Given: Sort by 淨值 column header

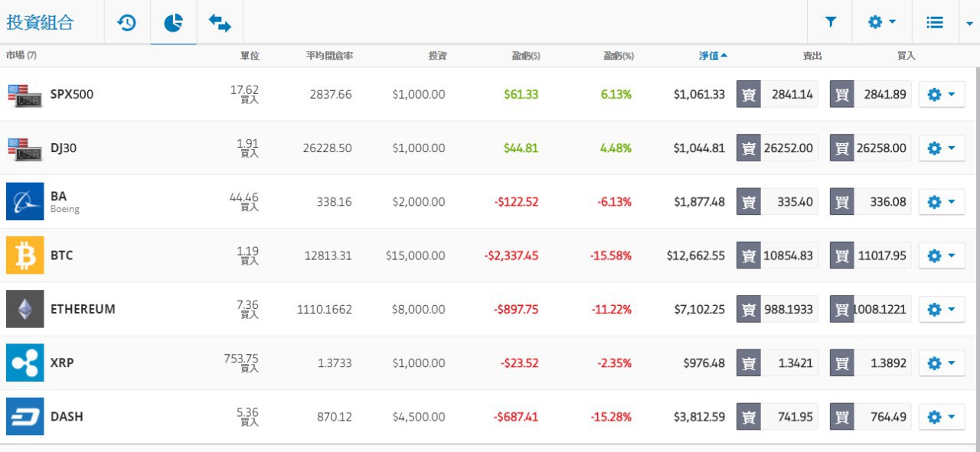Looking at the screenshot, I should pyautogui.click(x=713, y=56).
